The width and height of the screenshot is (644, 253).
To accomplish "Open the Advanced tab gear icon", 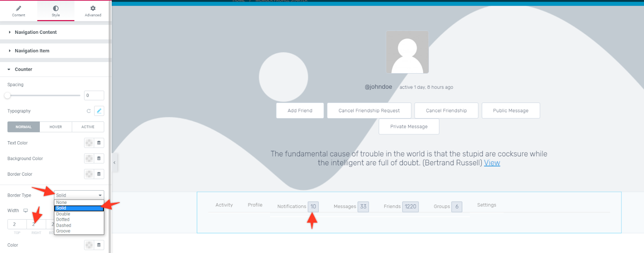I will pos(93,8).
